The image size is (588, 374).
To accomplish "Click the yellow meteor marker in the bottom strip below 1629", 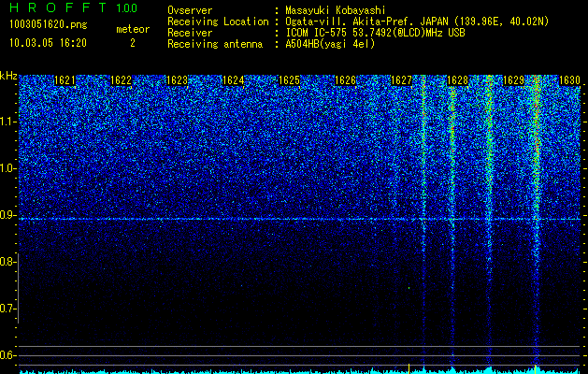I will [x=535, y=368].
